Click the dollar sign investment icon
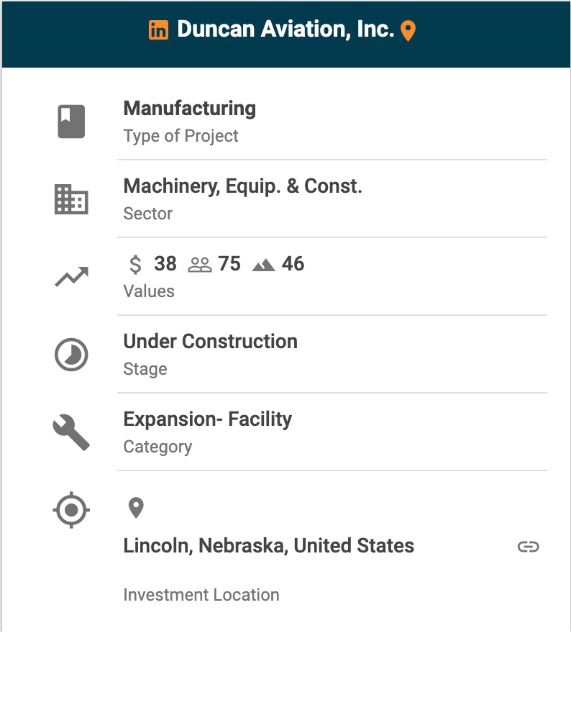 (135, 265)
